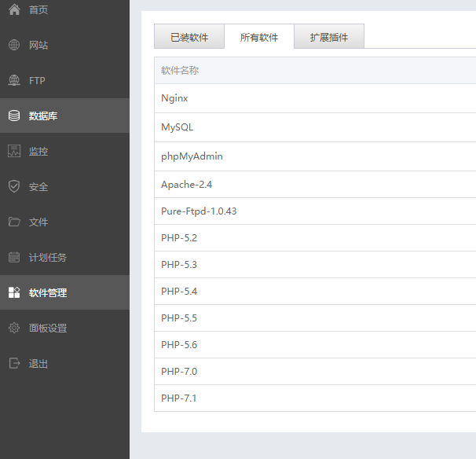Select the PHP-5.6 row
The width and height of the screenshot is (476, 459).
(x=315, y=345)
